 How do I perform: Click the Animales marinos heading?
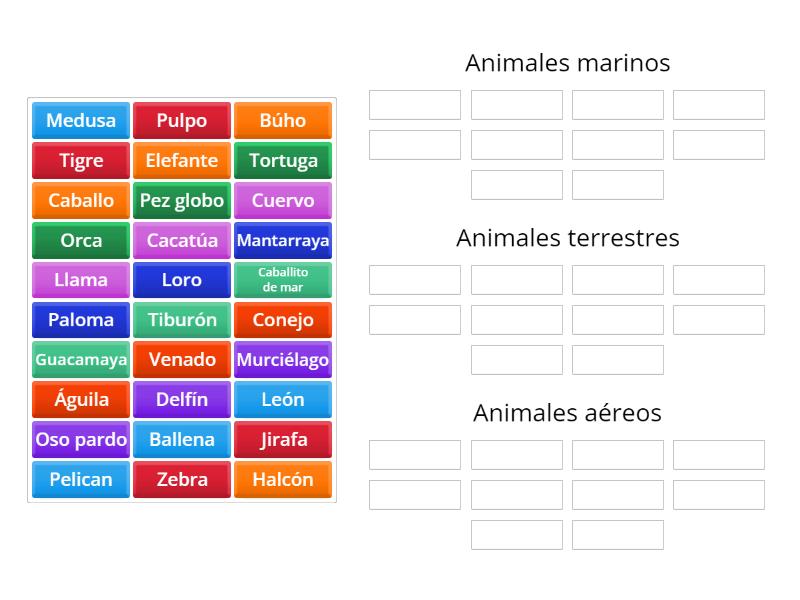[x=567, y=62]
